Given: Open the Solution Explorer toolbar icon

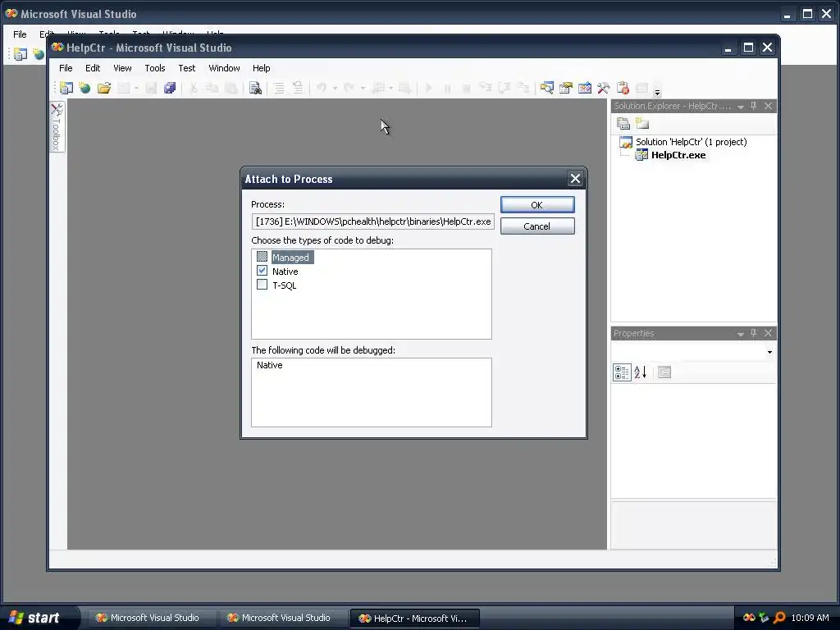Looking at the screenshot, I should (547, 88).
